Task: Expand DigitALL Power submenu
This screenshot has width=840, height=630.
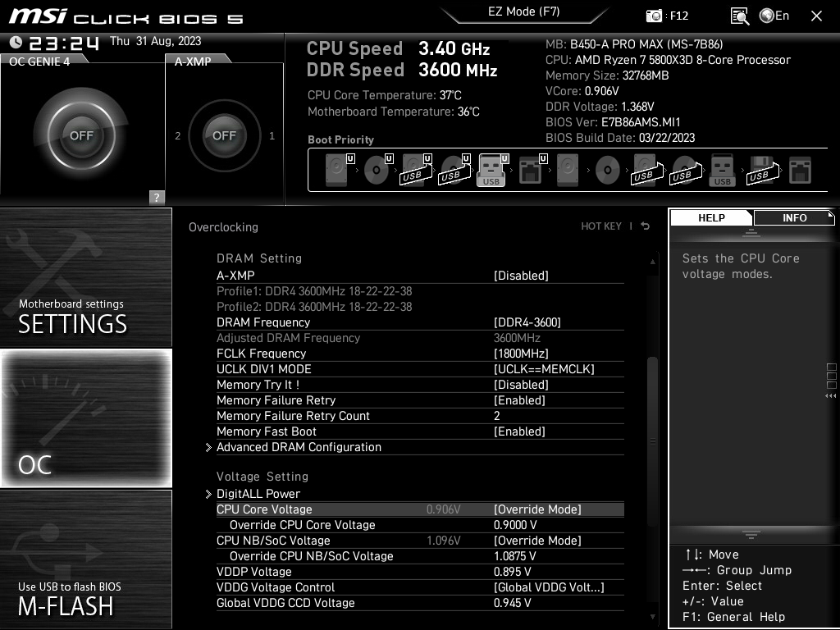Action: [x=258, y=494]
